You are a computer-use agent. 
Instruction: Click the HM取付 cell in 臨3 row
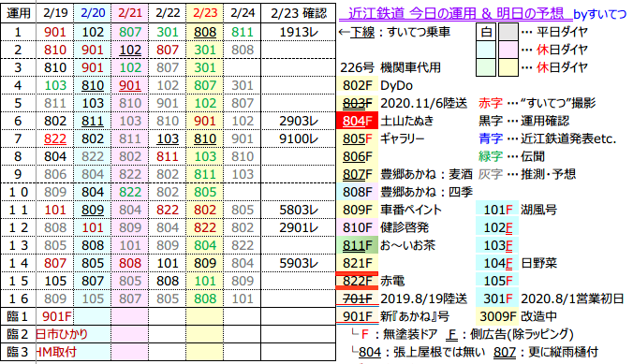(x=56, y=352)
